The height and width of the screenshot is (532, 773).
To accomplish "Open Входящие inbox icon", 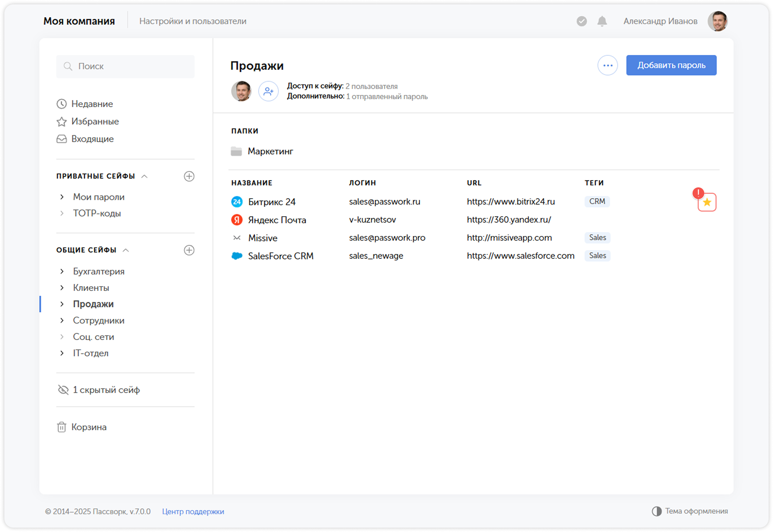I will pyautogui.click(x=62, y=139).
